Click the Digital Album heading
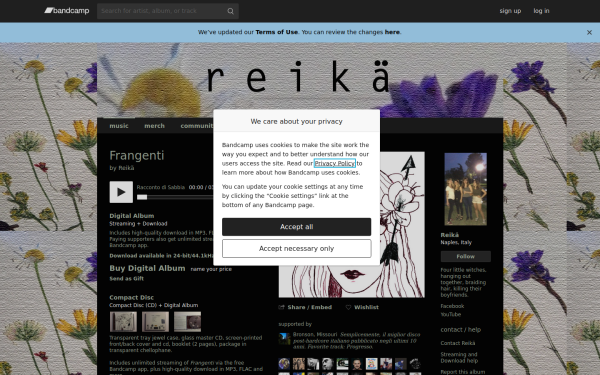This screenshot has height=375, width=600. coord(132,216)
